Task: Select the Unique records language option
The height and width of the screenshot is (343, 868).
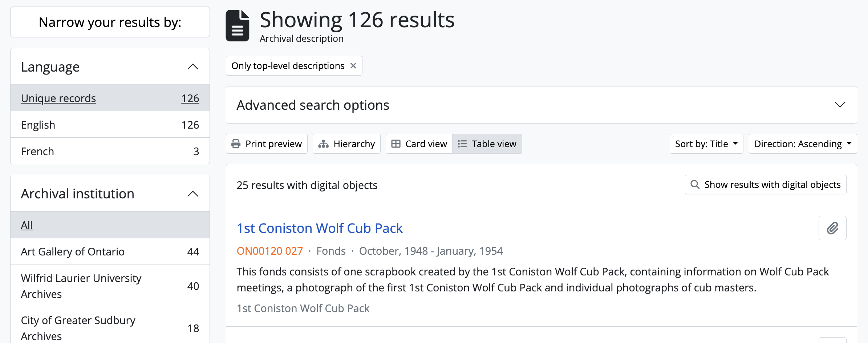Action: tap(58, 98)
